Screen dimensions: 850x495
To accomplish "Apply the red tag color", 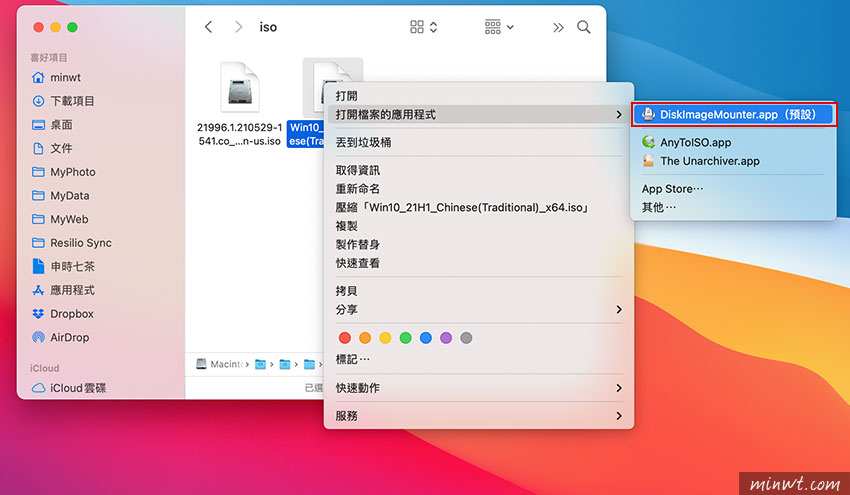I will (x=344, y=338).
